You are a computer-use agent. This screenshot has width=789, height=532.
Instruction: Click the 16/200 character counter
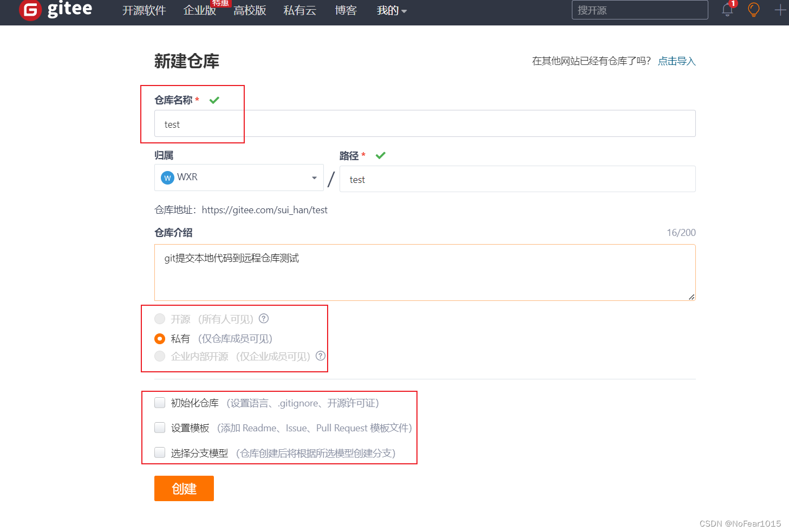pos(681,233)
